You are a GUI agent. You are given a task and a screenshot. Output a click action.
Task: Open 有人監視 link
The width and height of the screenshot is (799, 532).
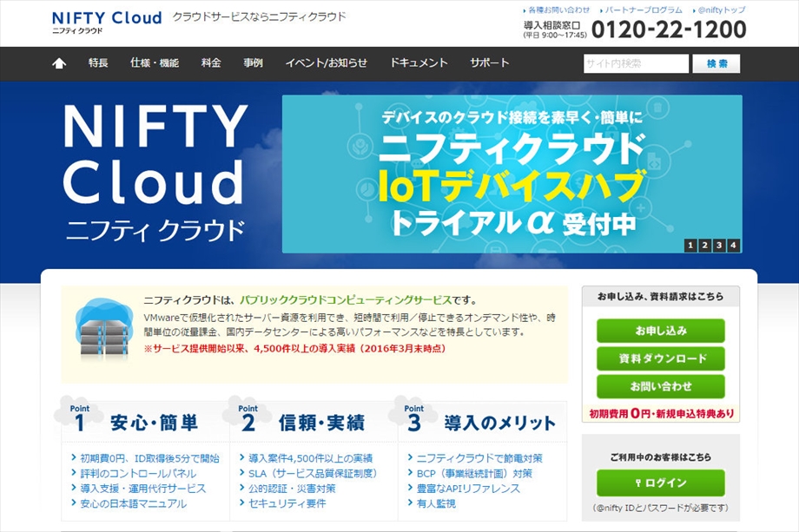(x=436, y=503)
